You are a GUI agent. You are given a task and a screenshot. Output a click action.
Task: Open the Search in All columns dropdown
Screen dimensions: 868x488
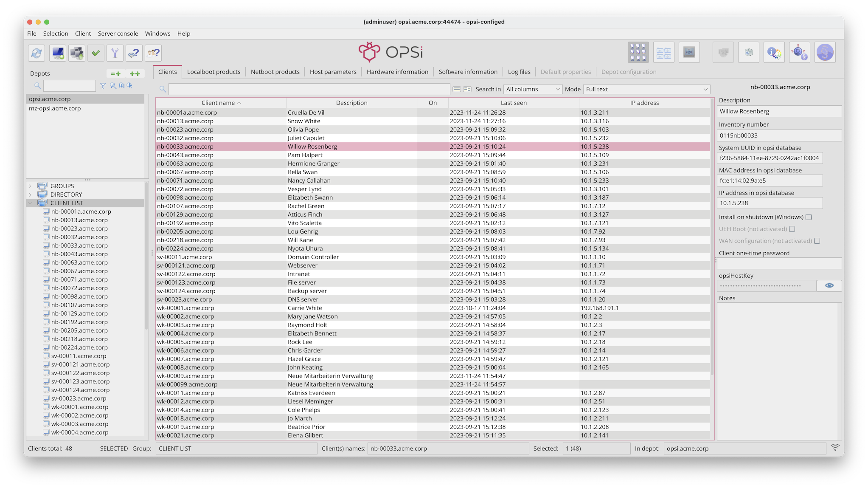(x=533, y=89)
